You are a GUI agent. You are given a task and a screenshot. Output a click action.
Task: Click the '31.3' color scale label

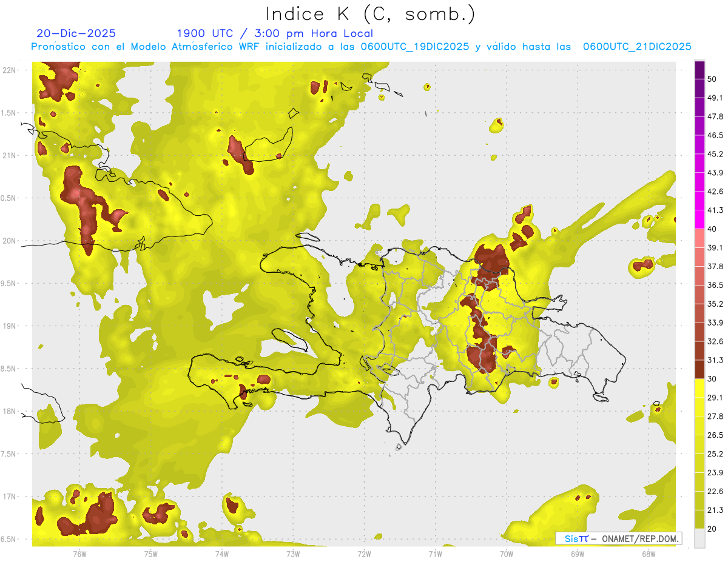[x=715, y=360]
